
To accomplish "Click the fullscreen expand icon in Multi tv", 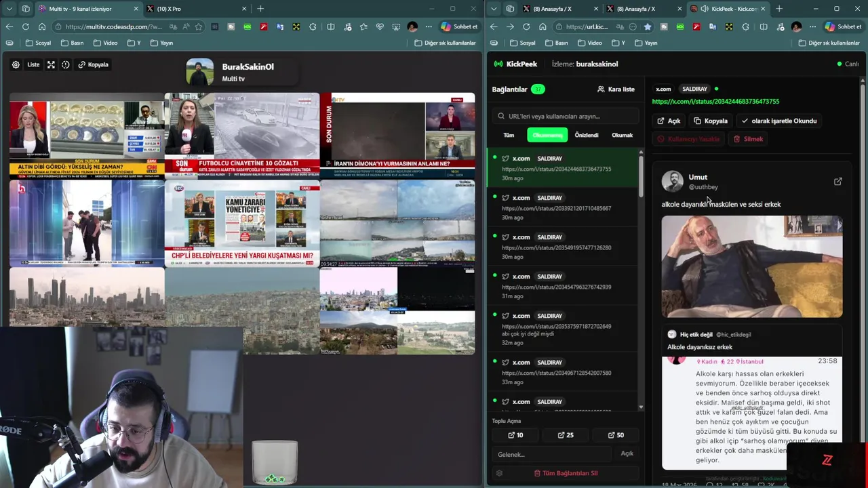I will pos(51,64).
